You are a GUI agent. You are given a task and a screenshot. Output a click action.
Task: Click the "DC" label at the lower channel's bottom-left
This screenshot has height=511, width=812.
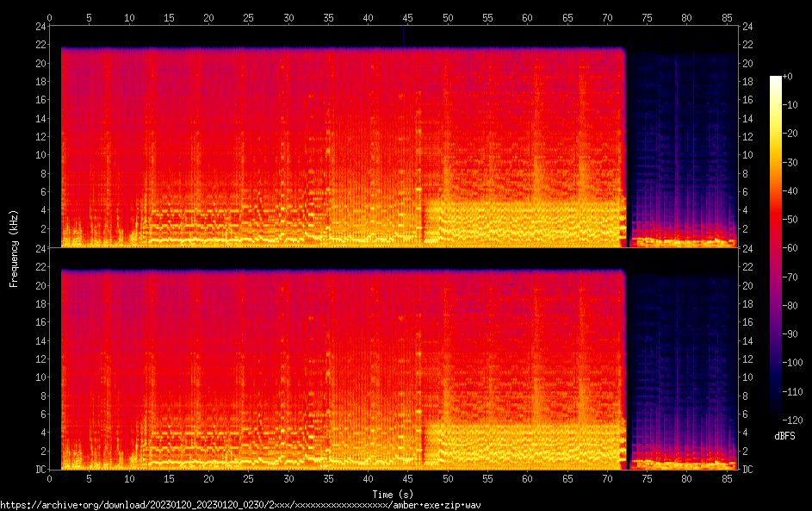40,470
